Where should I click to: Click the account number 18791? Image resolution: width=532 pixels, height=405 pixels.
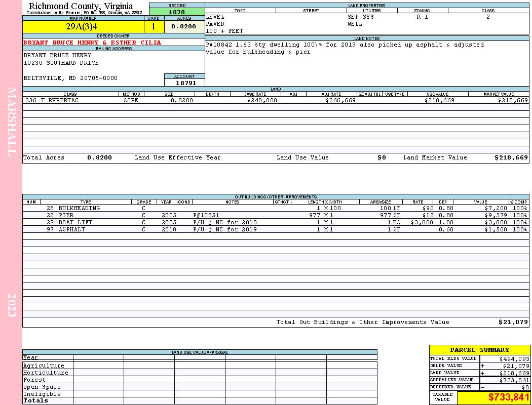pos(185,83)
